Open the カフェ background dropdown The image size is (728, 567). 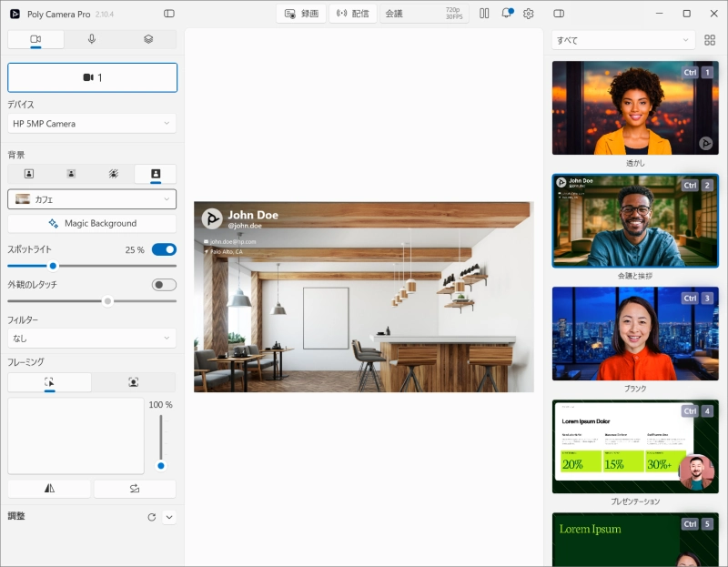tap(92, 199)
